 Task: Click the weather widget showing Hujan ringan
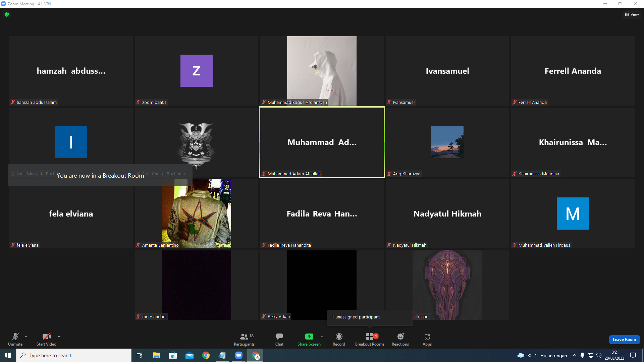[542, 355]
